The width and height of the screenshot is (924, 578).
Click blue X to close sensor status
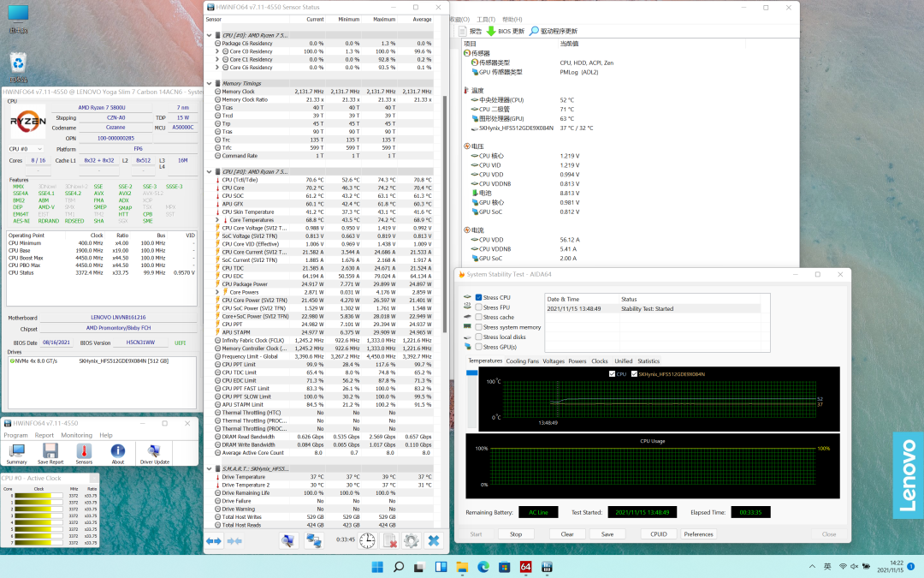coord(434,541)
